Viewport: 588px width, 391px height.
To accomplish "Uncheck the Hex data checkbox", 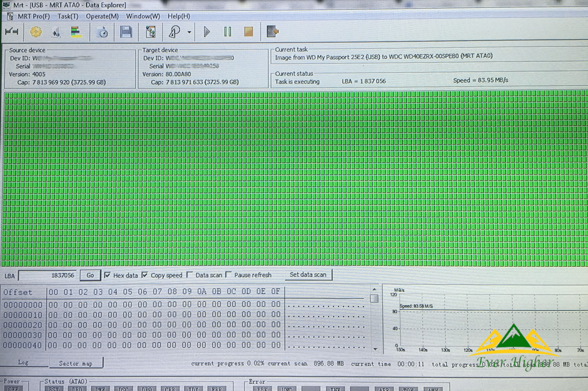I will [107, 275].
